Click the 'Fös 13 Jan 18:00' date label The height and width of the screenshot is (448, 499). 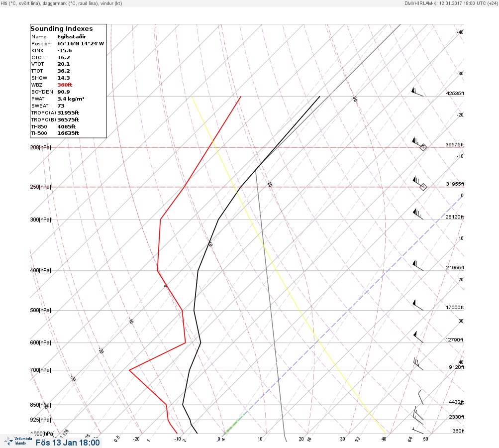pyautogui.click(x=68, y=443)
